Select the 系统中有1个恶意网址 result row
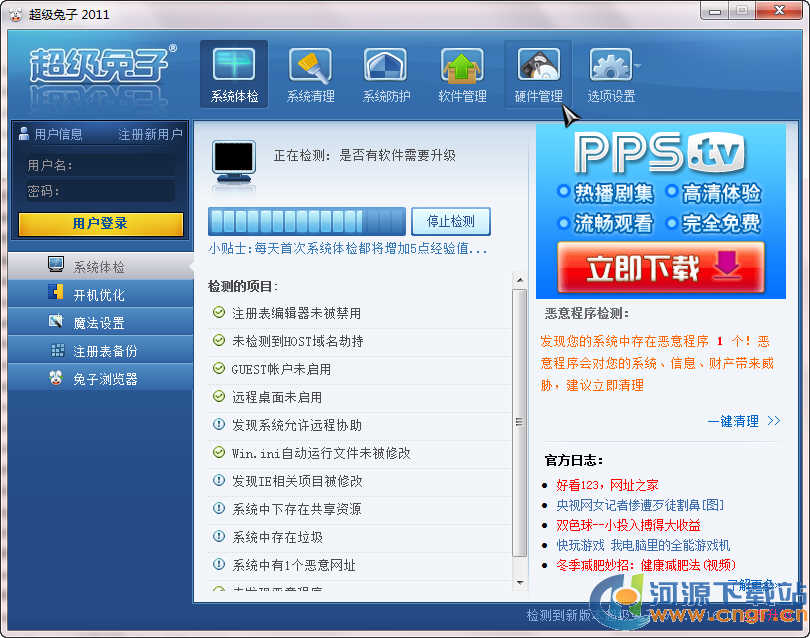The width and height of the screenshot is (810, 638). pos(360,565)
